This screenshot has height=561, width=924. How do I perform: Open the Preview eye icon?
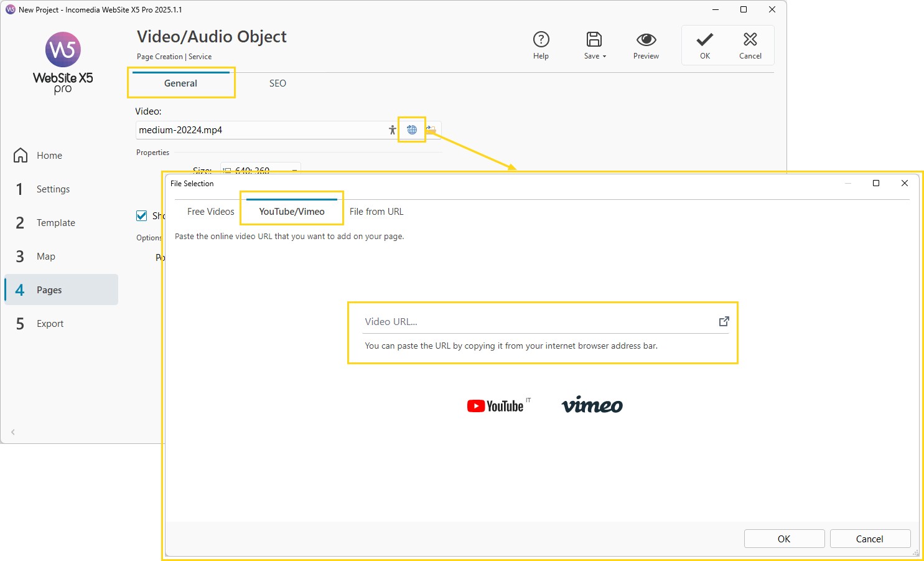[646, 40]
